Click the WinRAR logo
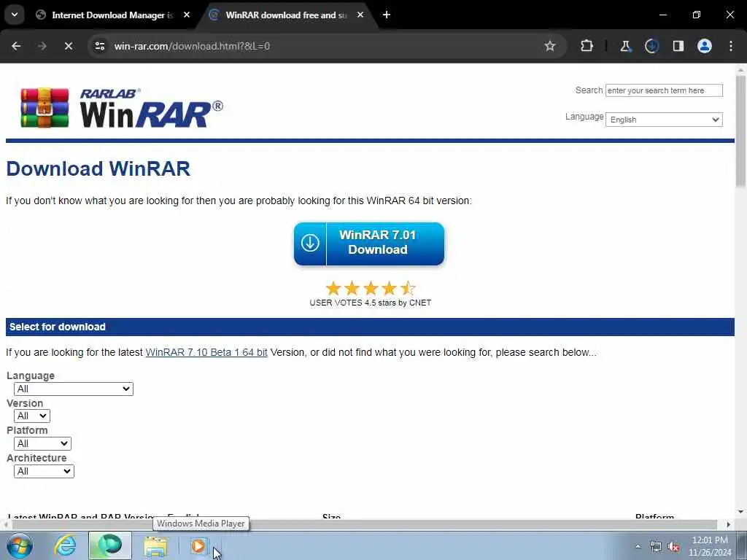The height and width of the screenshot is (560, 747). pyautogui.click(x=122, y=108)
